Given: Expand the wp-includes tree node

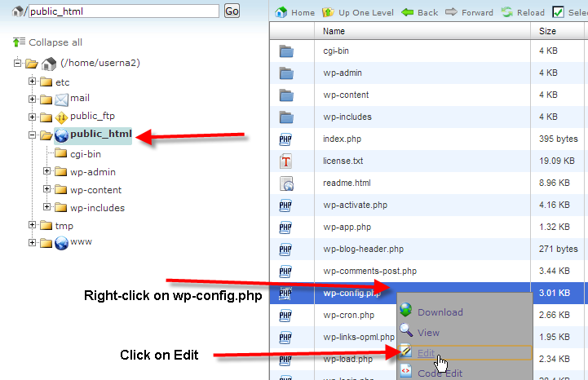Looking at the screenshot, I should click(x=46, y=206).
